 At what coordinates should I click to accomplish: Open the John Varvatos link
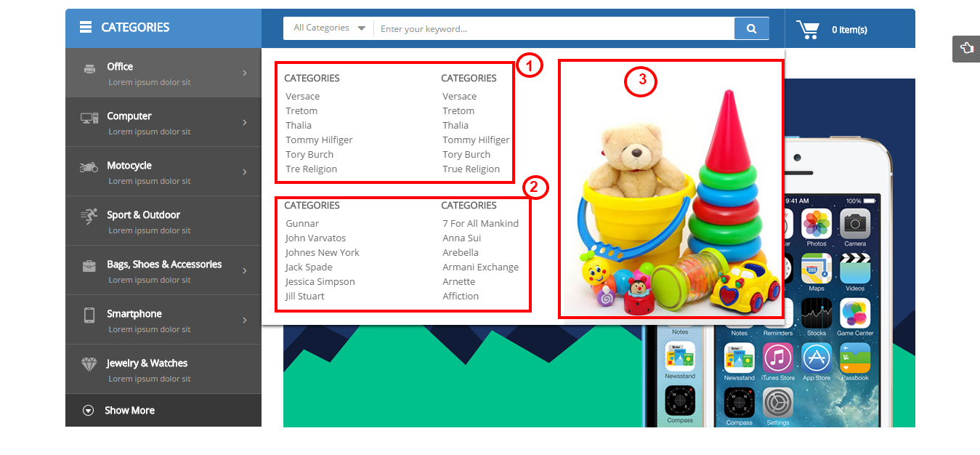click(x=316, y=238)
